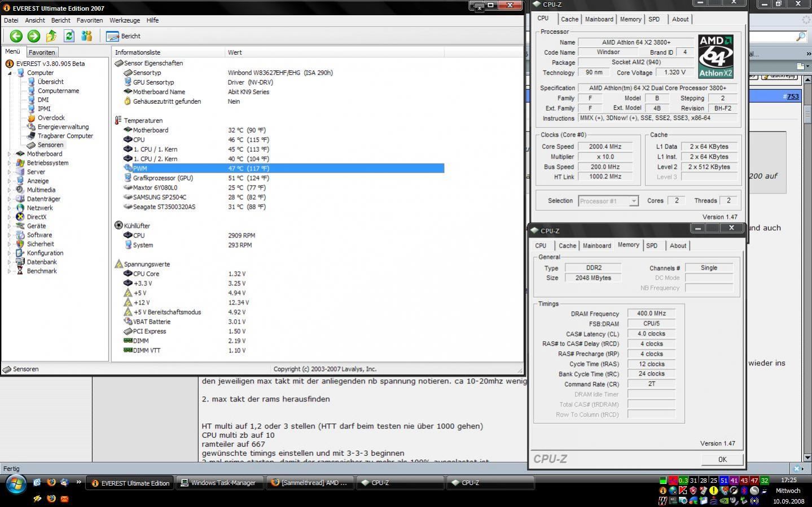
Task: Click the browser search magnifier icon
Action: click(x=801, y=37)
